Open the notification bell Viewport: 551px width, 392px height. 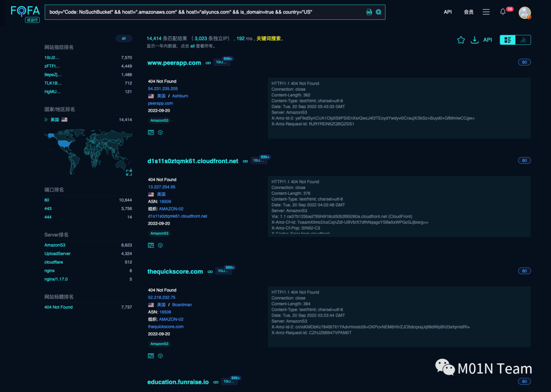[x=503, y=12]
